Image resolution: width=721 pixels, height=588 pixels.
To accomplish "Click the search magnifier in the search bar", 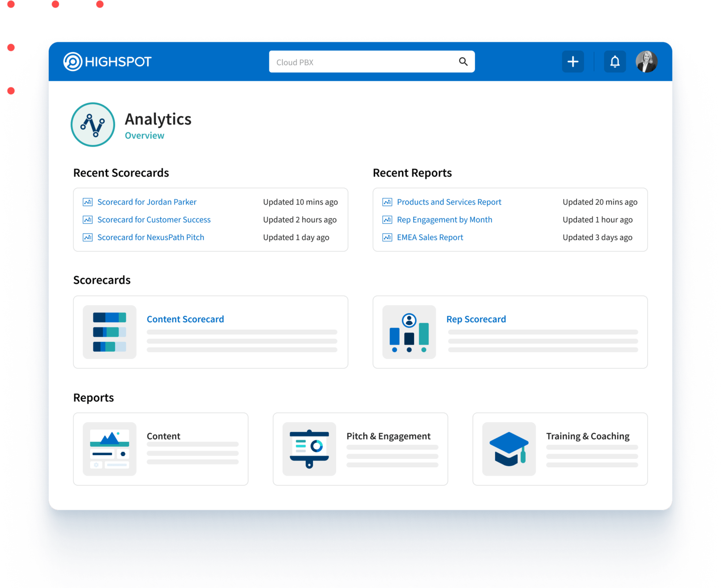I will [463, 62].
